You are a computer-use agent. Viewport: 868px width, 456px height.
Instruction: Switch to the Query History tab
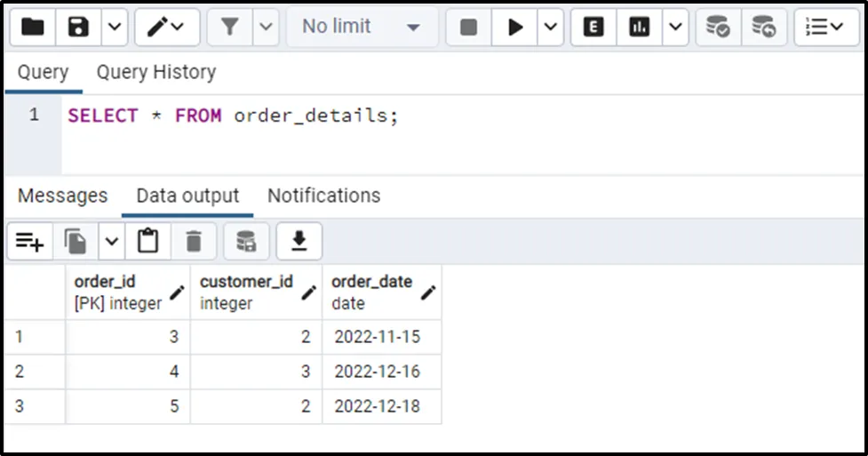tap(156, 72)
